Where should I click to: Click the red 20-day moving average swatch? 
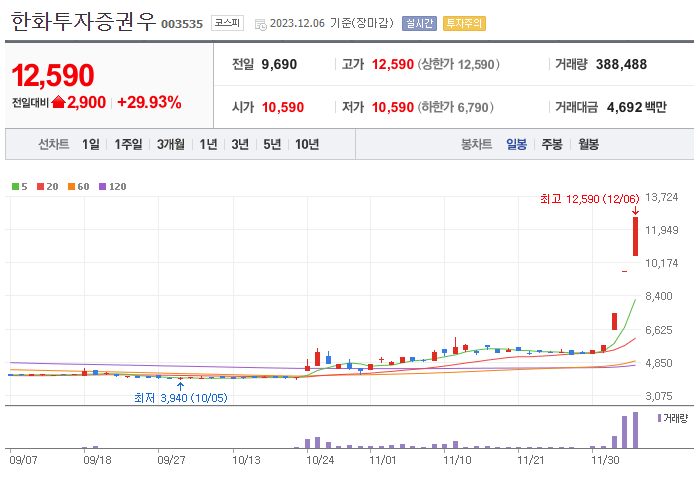click(x=40, y=187)
